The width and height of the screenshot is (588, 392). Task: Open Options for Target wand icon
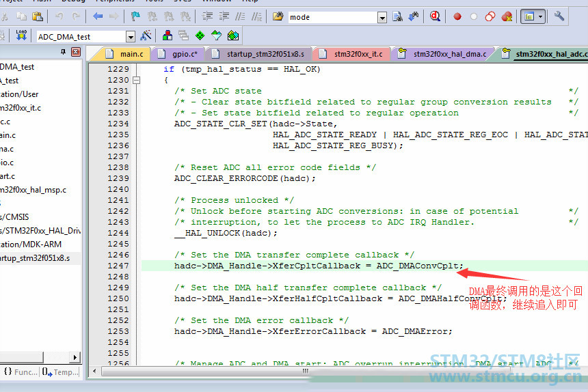click(146, 36)
